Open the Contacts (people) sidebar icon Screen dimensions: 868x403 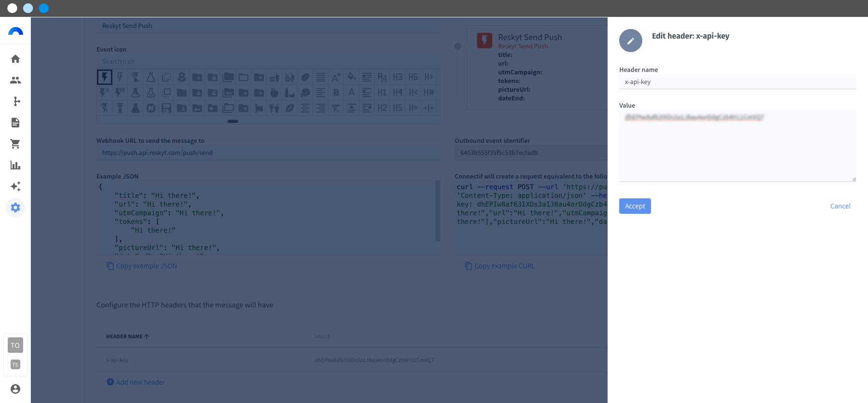pyautogui.click(x=15, y=80)
